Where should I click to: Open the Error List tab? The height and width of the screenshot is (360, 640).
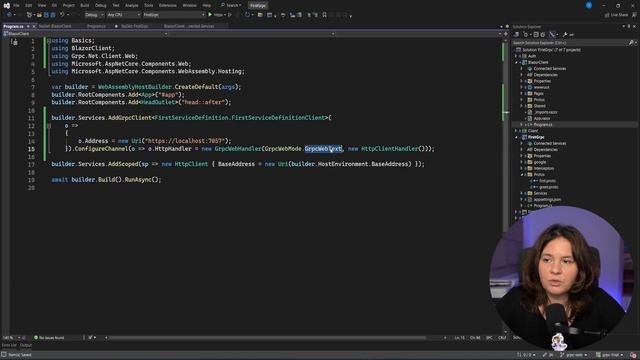(9, 345)
